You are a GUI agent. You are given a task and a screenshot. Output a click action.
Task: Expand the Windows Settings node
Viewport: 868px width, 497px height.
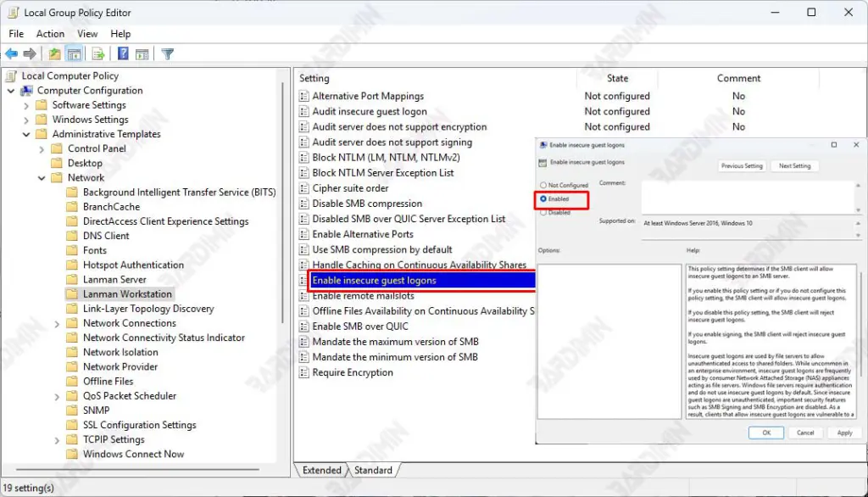(26, 120)
